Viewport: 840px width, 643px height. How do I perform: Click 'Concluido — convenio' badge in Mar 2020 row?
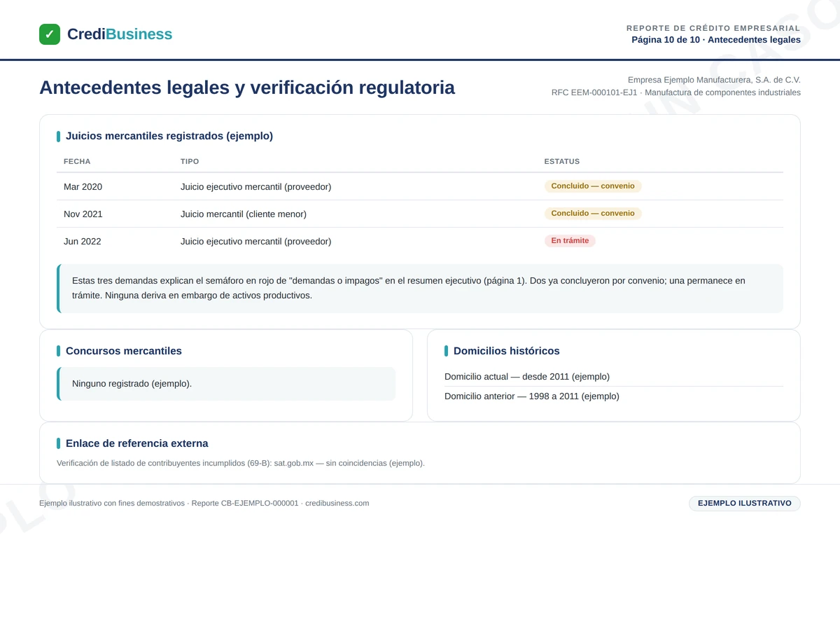click(x=593, y=186)
